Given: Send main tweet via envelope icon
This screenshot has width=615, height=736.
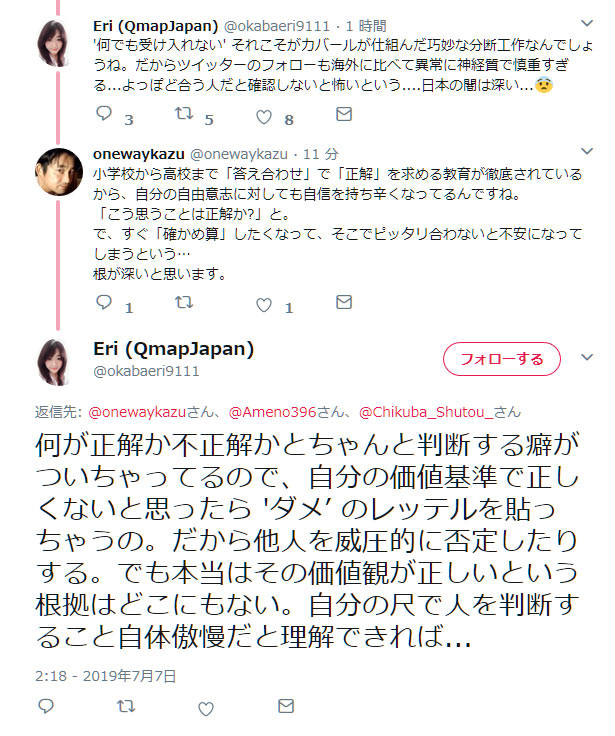Looking at the screenshot, I should point(286,705).
